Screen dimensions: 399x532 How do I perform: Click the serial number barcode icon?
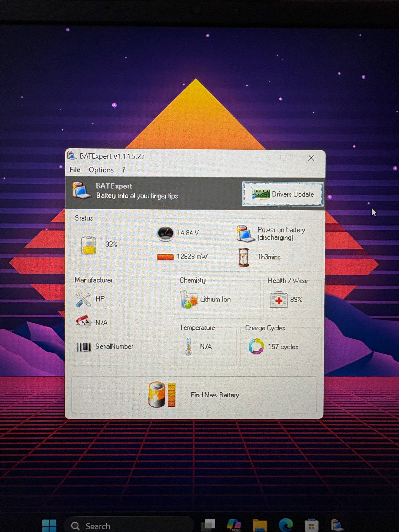(84, 347)
